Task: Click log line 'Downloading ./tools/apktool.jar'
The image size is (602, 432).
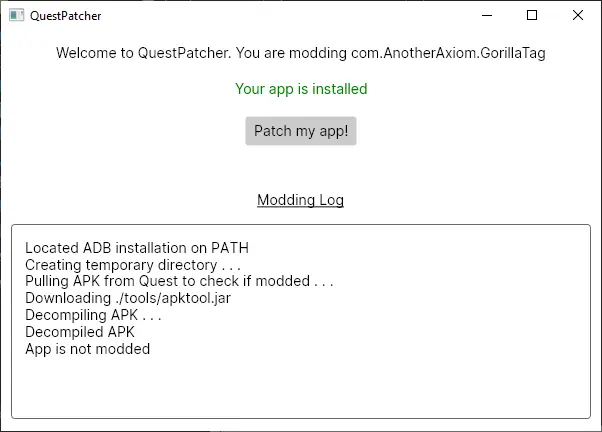Action: tap(128, 298)
